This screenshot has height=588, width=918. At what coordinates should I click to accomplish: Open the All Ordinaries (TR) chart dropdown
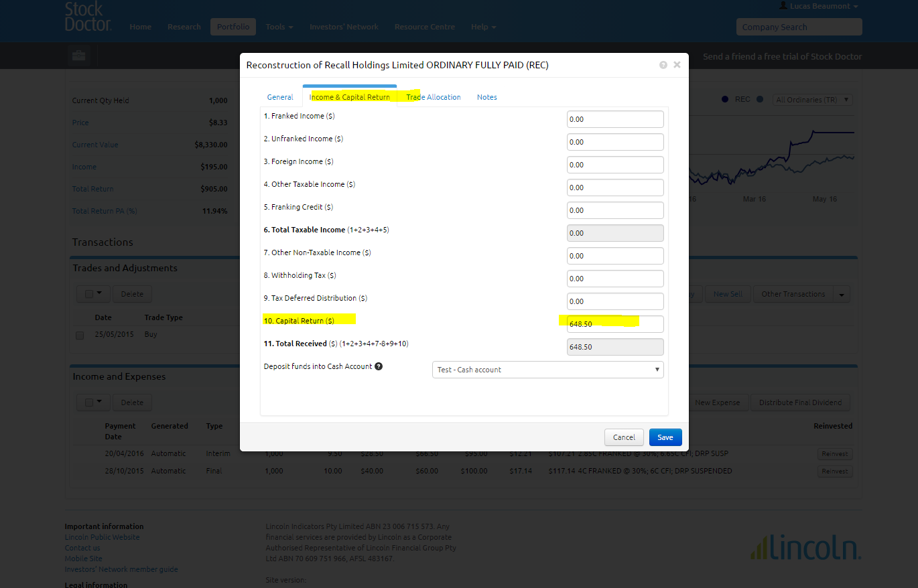coord(813,100)
